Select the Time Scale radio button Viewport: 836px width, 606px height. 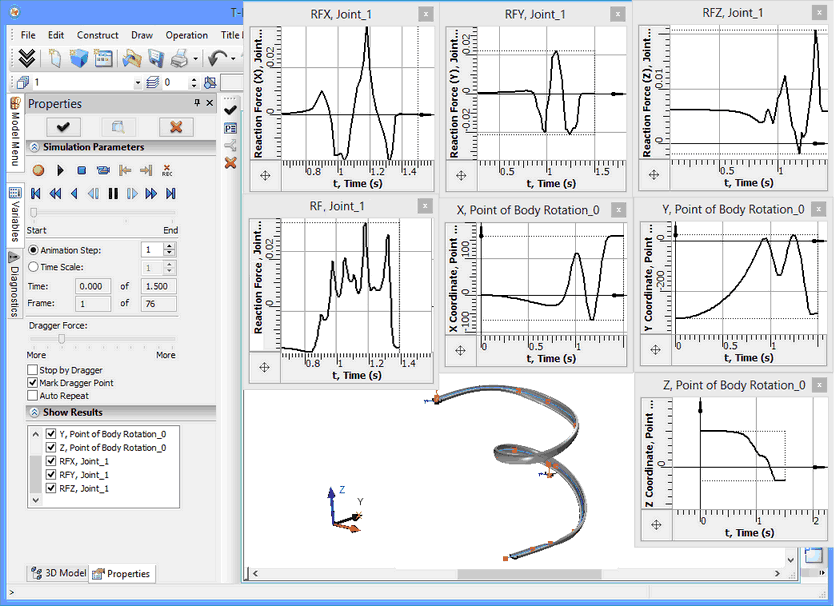coord(34,268)
